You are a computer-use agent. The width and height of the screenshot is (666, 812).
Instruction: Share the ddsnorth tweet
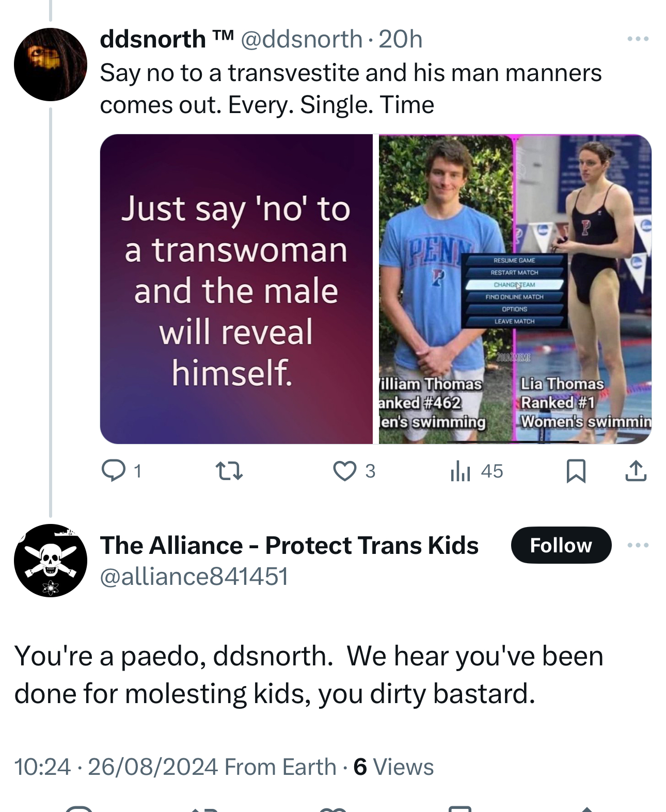click(x=636, y=471)
